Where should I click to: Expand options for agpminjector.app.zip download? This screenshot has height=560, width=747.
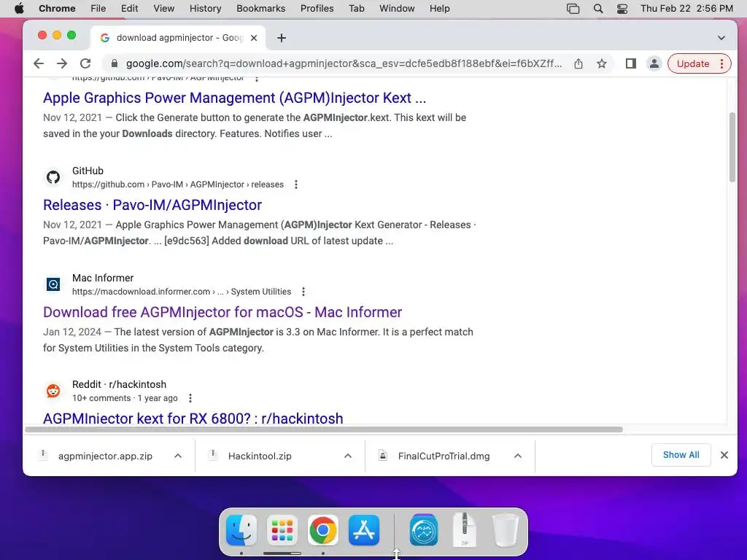point(178,456)
